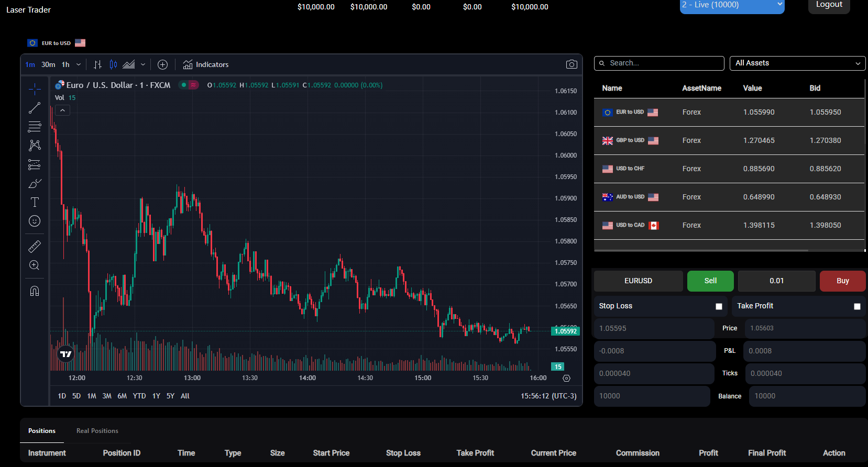The image size is (868, 467).
Task: Edit the Stop Loss price 1.05595 field
Action: [x=654, y=328]
